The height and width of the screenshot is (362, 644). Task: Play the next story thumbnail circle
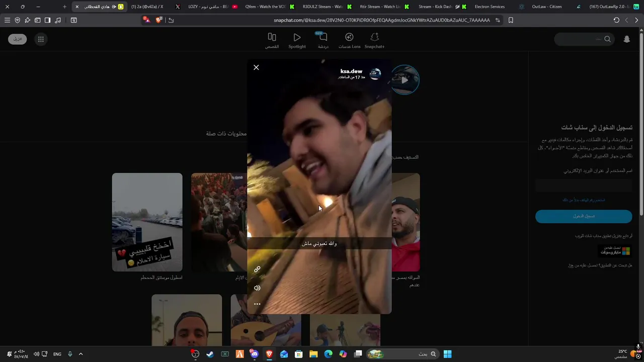click(405, 79)
